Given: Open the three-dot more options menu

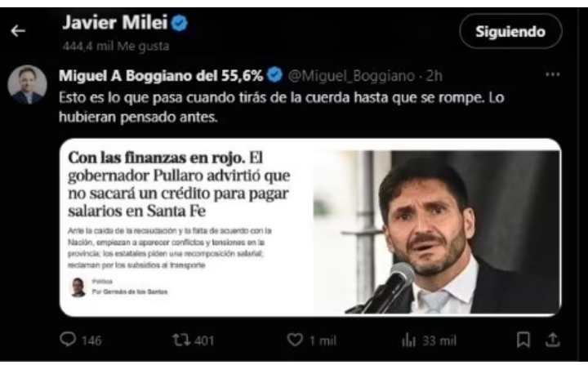Looking at the screenshot, I should 552,74.
